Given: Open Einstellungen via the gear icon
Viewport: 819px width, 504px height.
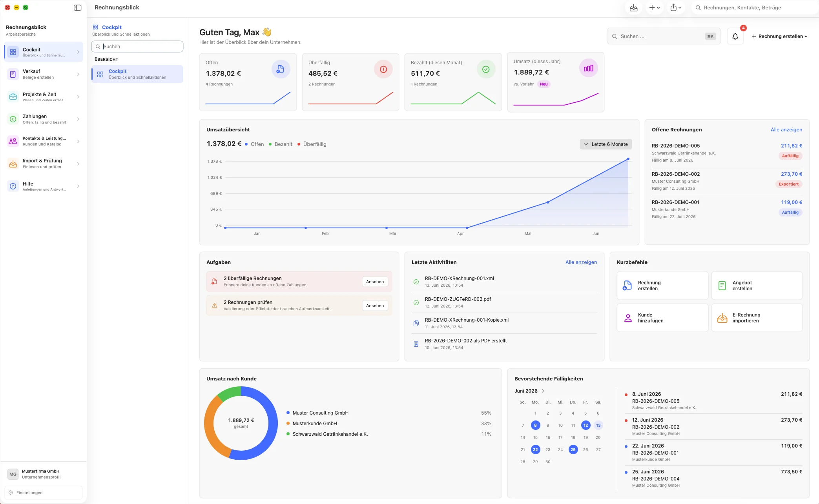Looking at the screenshot, I should 11,493.
